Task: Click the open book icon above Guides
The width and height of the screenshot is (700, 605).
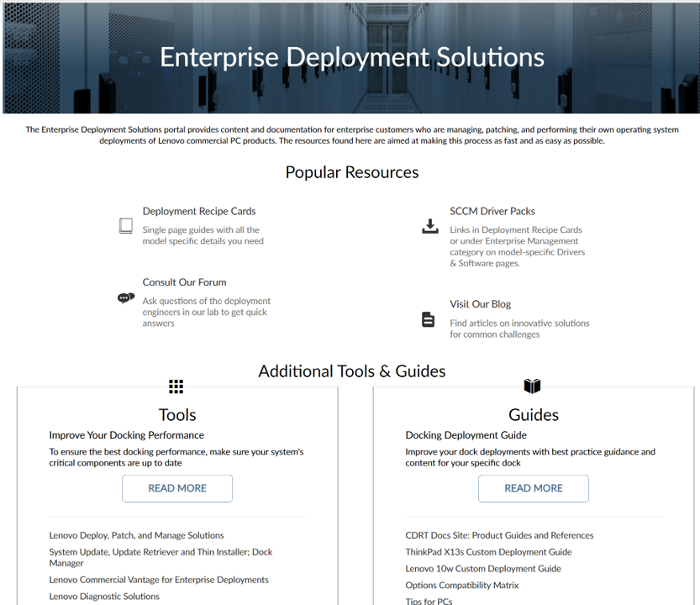Action: 532,386
